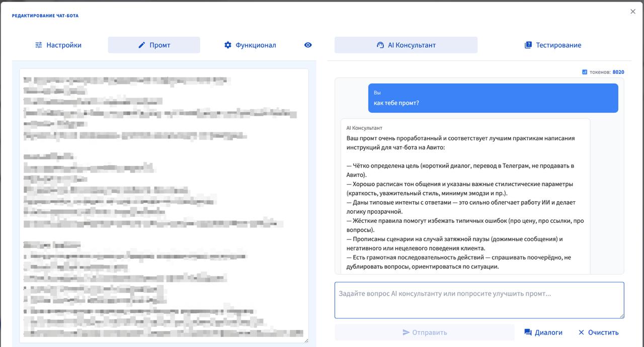The width and height of the screenshot is (644, 347).
Task: Toggle the prompt preview eye icon
Action: click(308, 45)
